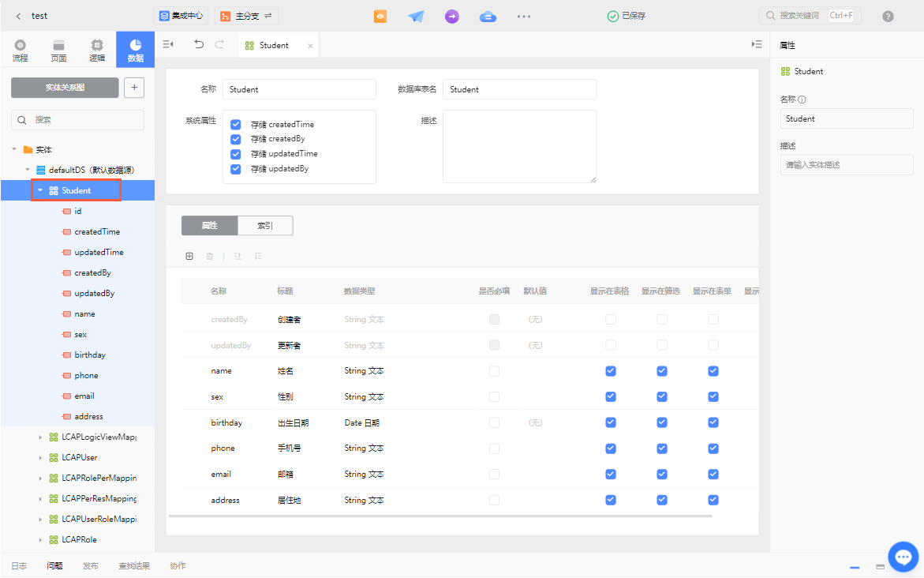Select the id attribute in tree

click(78, 211)
